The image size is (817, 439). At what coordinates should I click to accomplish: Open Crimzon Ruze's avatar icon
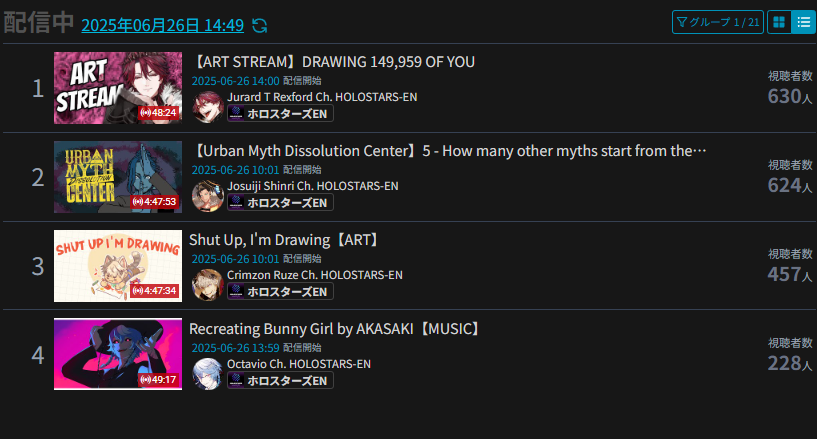(x=207, y=285)
